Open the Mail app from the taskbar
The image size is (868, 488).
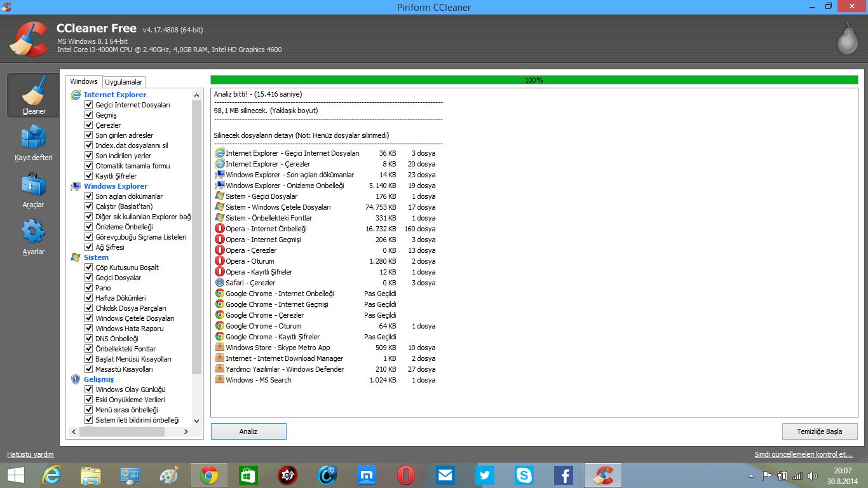pos(445,475)
